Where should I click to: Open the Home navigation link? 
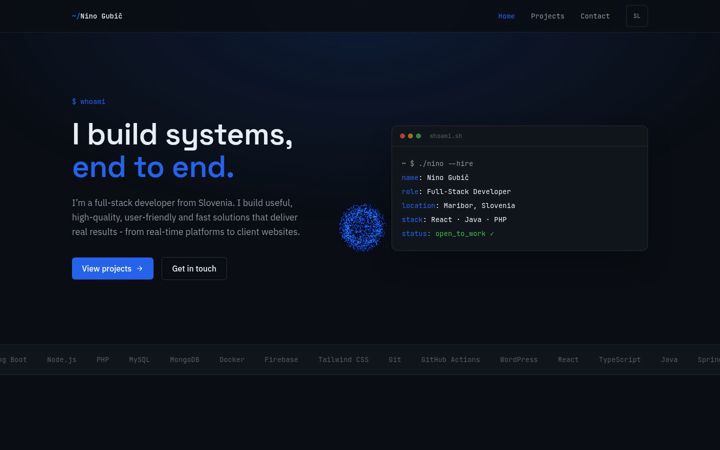[506, 16]
